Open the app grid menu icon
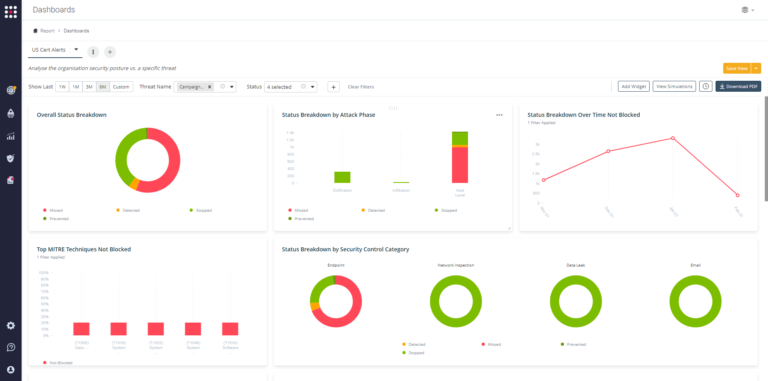The height and width of the screenshot is (381, 768). 11,11
